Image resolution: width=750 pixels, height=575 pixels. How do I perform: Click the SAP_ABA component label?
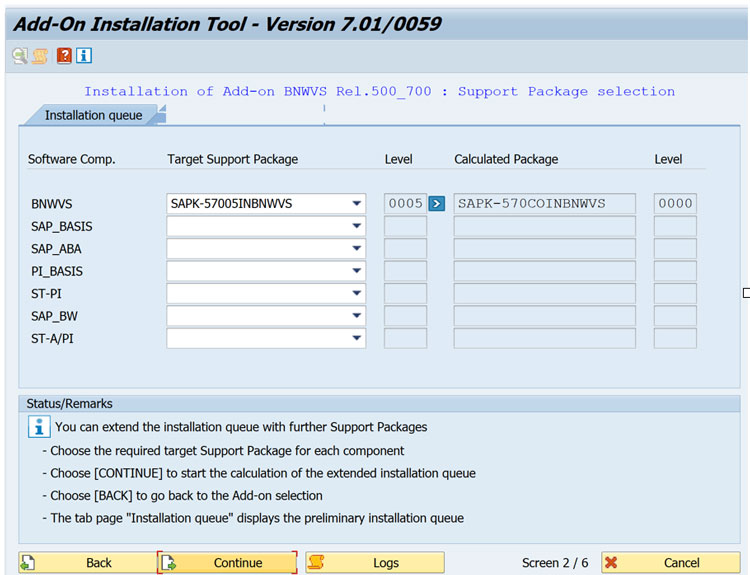[x=56, y=249]
